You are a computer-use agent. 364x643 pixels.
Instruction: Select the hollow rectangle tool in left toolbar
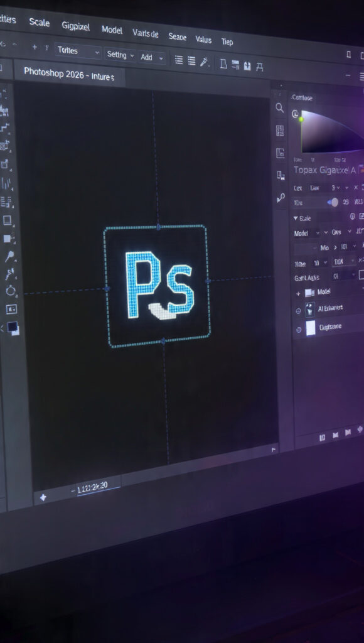(8, 220)
